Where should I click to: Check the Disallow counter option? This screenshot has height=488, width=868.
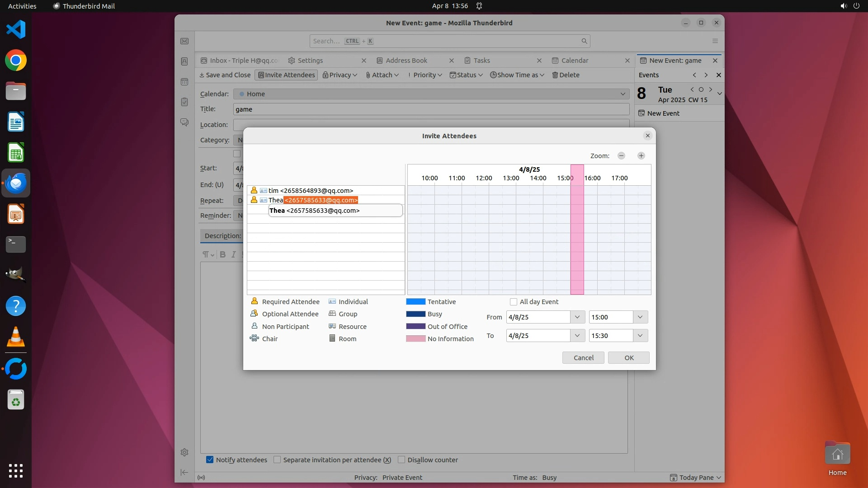(x=401, y=460)
